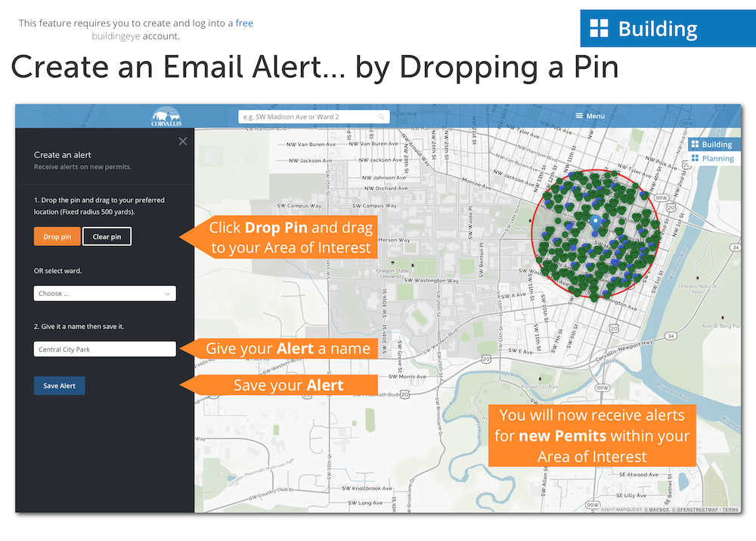756x541 pixels.
Task: Click the alert name field 'Central City Park'
Action: pos(104,349)
